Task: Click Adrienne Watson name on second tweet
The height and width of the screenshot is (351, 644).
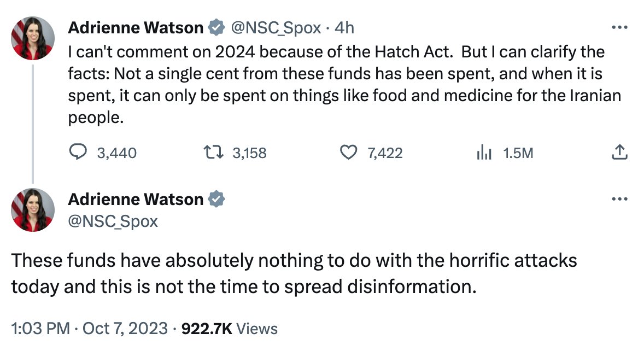Action: 136,199
